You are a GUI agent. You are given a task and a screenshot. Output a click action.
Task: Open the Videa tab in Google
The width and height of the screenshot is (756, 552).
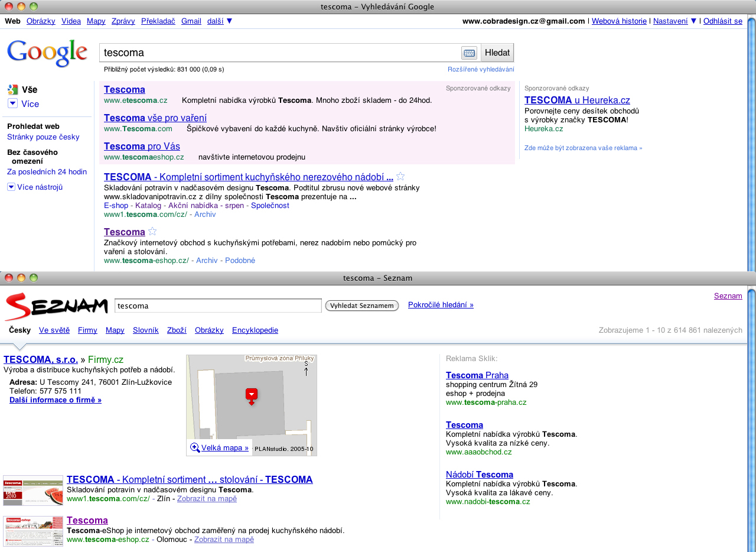pos(71,21)
